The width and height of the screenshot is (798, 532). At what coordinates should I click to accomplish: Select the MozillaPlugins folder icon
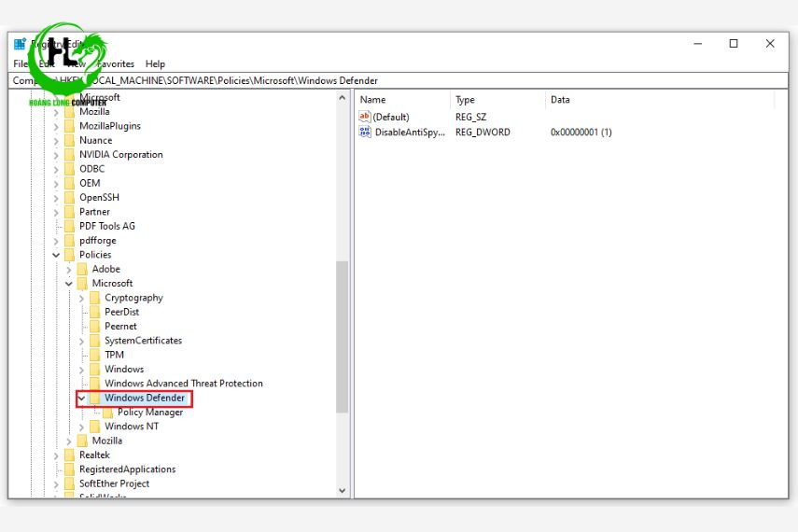pos(70,126)
